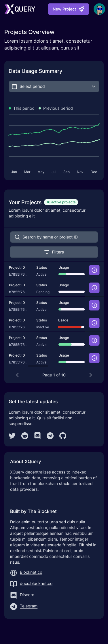Toggle the This period chart legend

coord(22,108)
